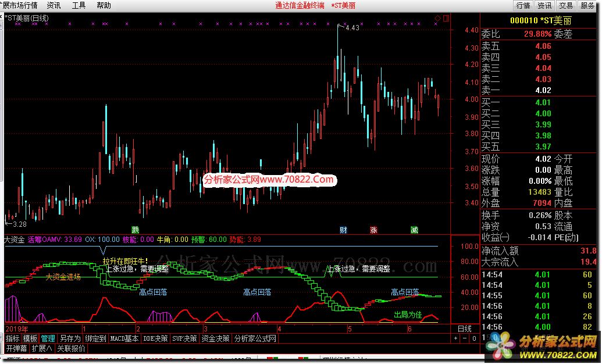Click month 5 on the time axis

click(350, 329)
